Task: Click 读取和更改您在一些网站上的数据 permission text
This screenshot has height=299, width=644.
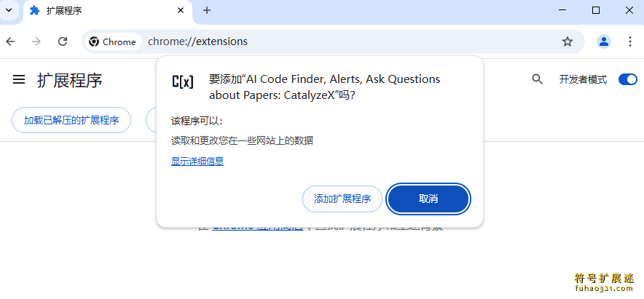Action: point(243,140)
